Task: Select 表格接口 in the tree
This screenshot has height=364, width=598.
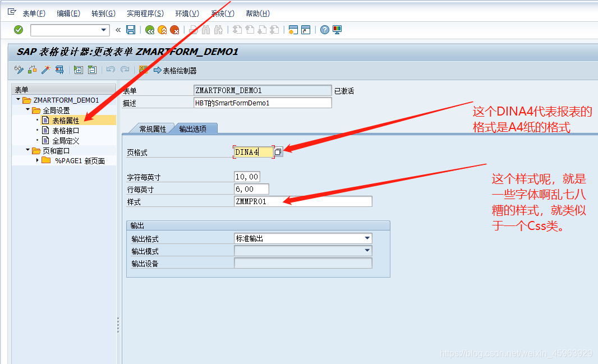Action: coord(66,131)
